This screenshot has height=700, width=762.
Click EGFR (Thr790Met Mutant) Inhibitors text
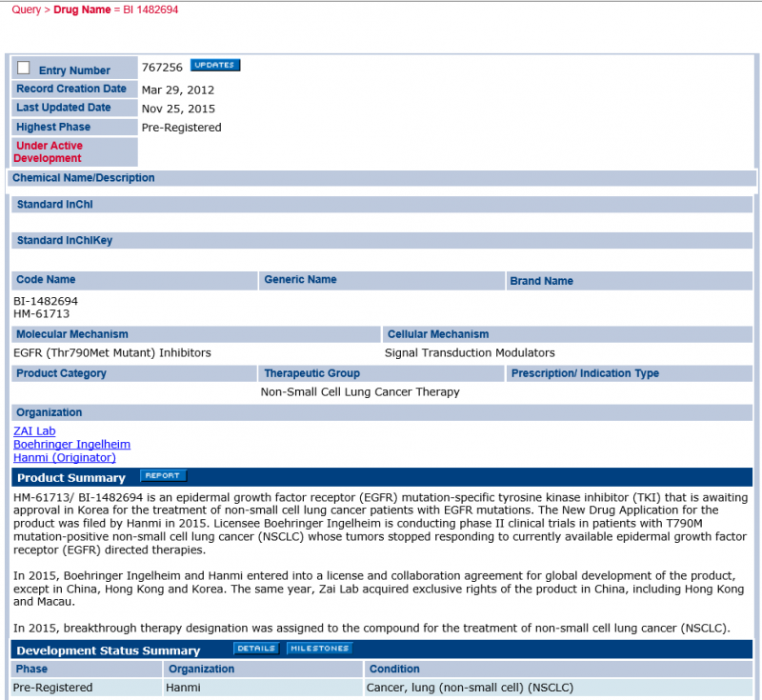click(112, 352)
